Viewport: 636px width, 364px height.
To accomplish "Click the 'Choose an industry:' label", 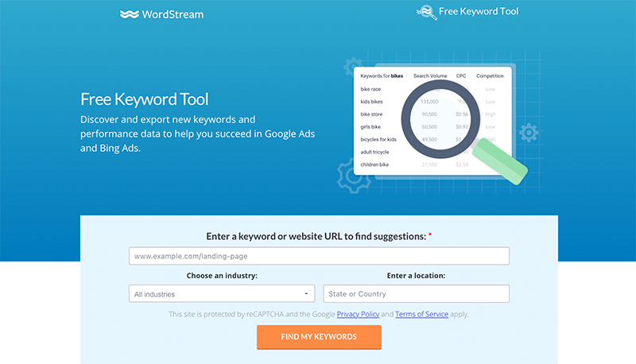I will pyautogui.click(x=222, y=276).
